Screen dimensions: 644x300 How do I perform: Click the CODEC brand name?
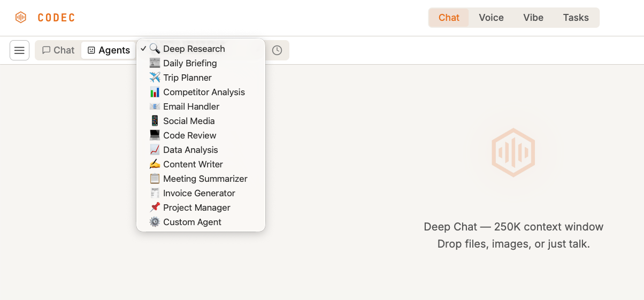coord(56,18)
